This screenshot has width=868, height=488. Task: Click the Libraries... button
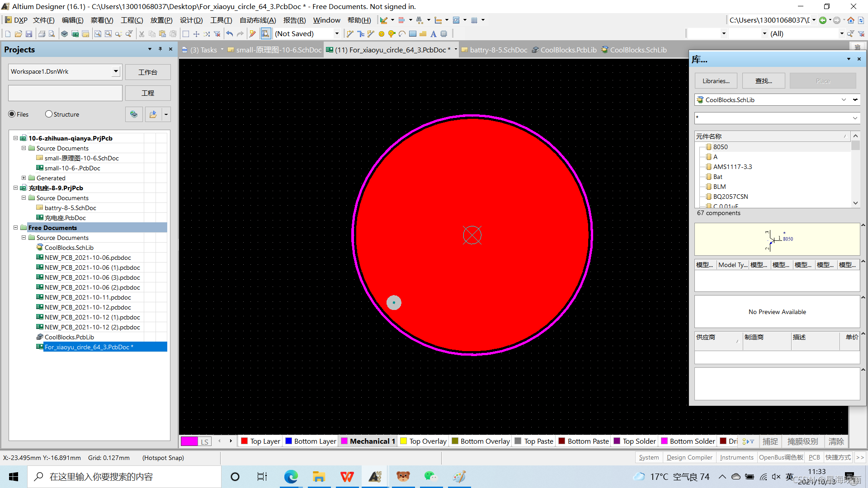click(x=716, y=81)
